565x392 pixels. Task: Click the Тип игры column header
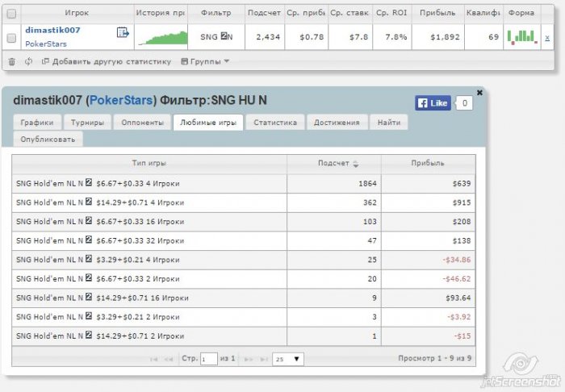(x=149, y=163)
